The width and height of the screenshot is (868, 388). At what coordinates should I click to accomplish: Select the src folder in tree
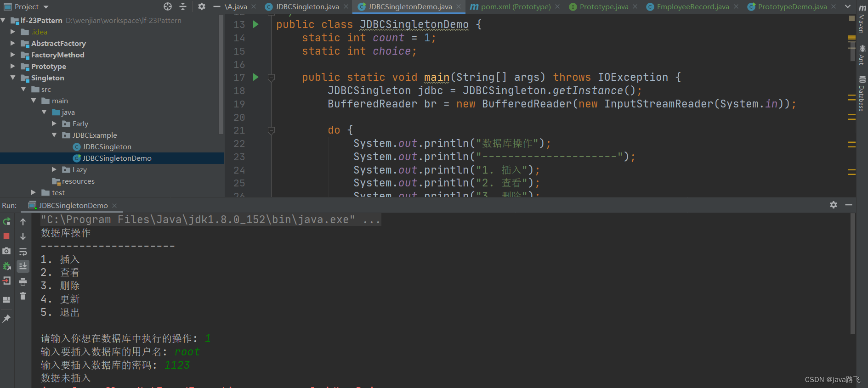click(x=46, y=89)
